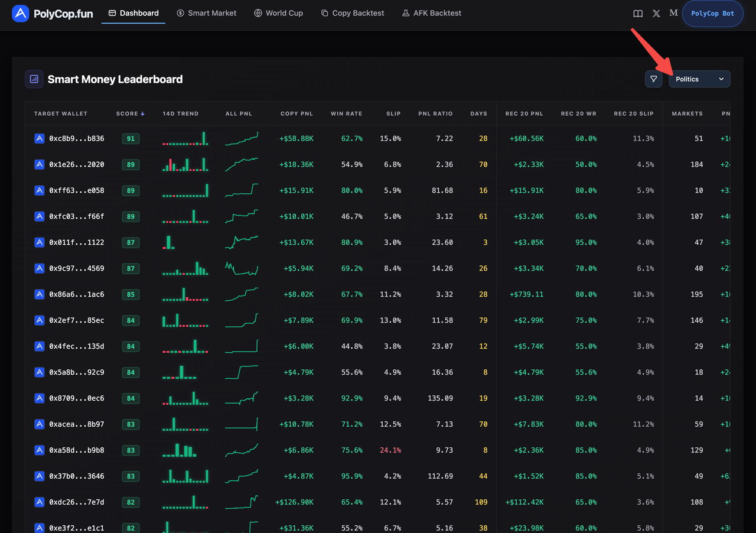
Task: Open the X (Twitter) icon
Action: pyautogui.click(x=656, y=13)
